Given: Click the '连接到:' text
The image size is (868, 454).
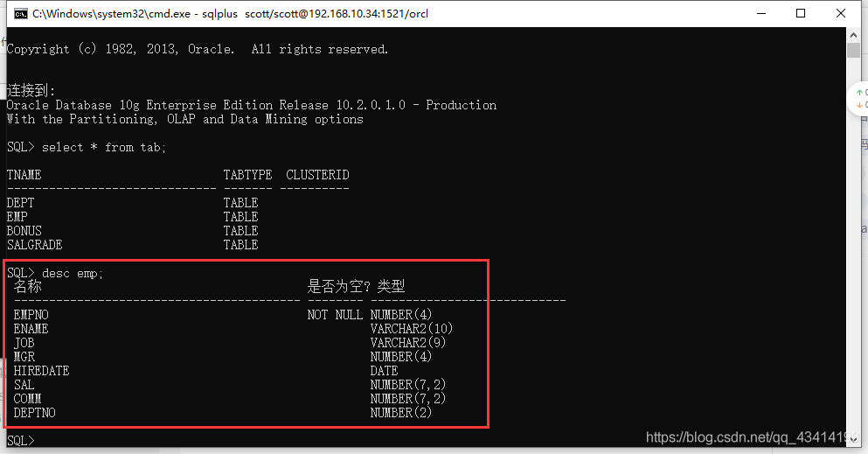Looking at the screenshot, I should [x=31, y=90].
